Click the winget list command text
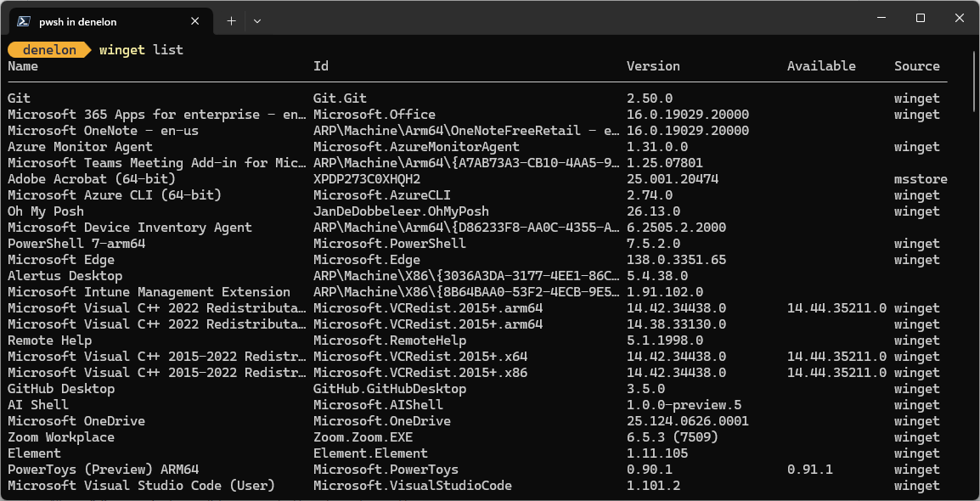 (x=141, y=50)
